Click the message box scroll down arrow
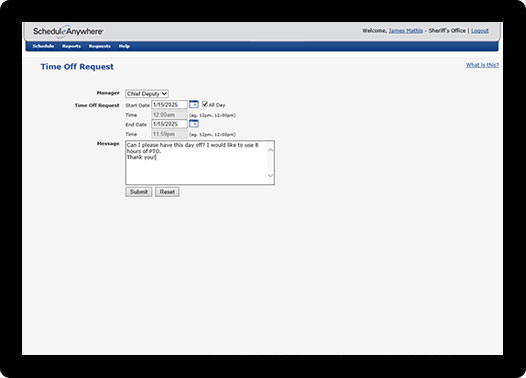526x378 pixels. (270, 176)
